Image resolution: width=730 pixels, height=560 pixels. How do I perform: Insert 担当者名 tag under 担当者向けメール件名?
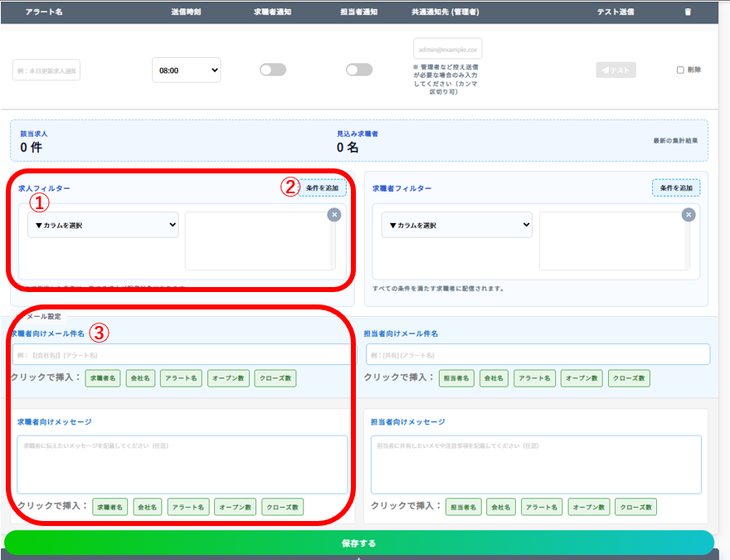pyautogui.click(x=456, y=378)
